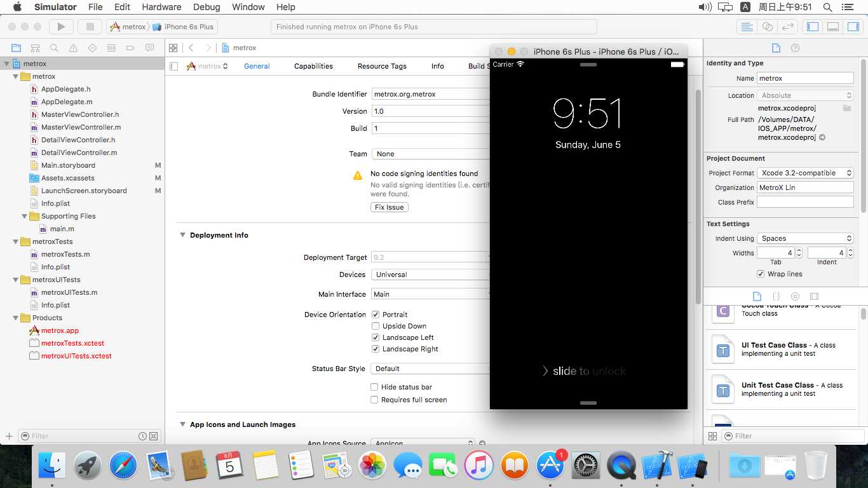Viewport: 868px width, 488px height.
Task: Switch to the Resource Tags tab
Action: tap(382, 66)
